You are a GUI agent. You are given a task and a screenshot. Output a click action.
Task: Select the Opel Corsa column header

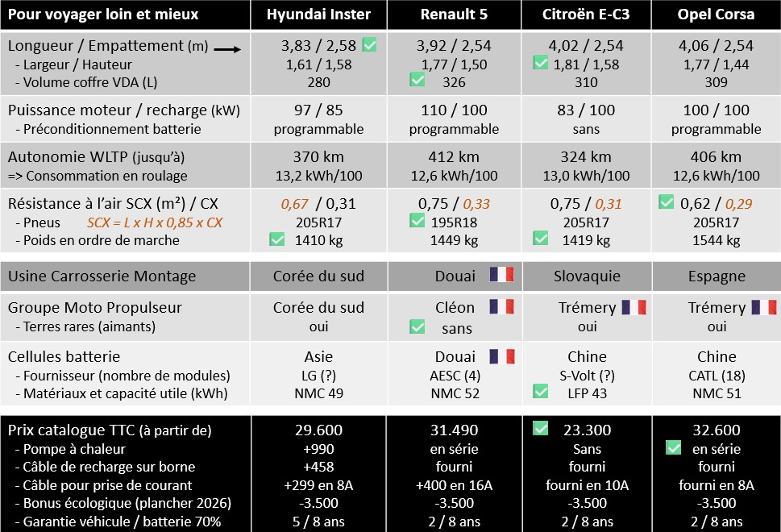pos(716,15)
